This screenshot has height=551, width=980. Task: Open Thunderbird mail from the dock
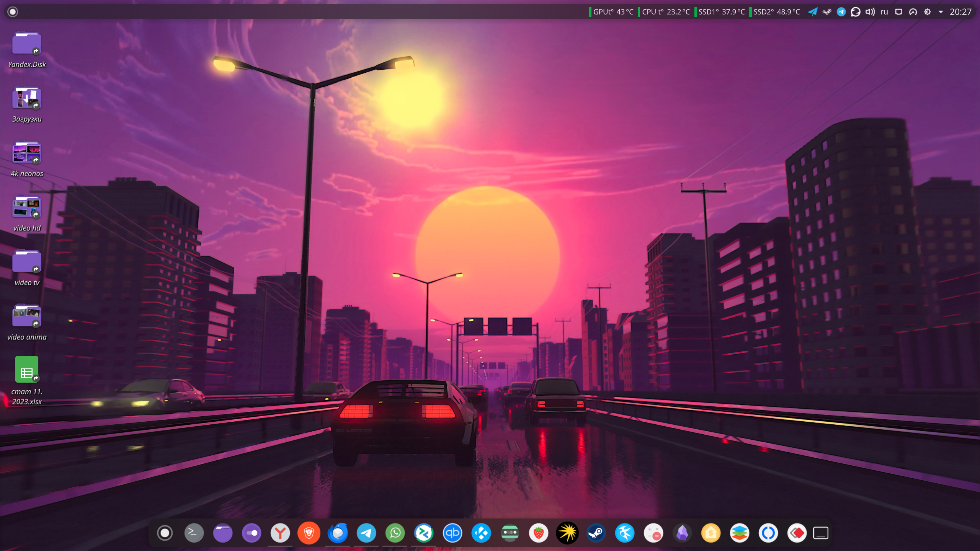[x=337, y=533]
